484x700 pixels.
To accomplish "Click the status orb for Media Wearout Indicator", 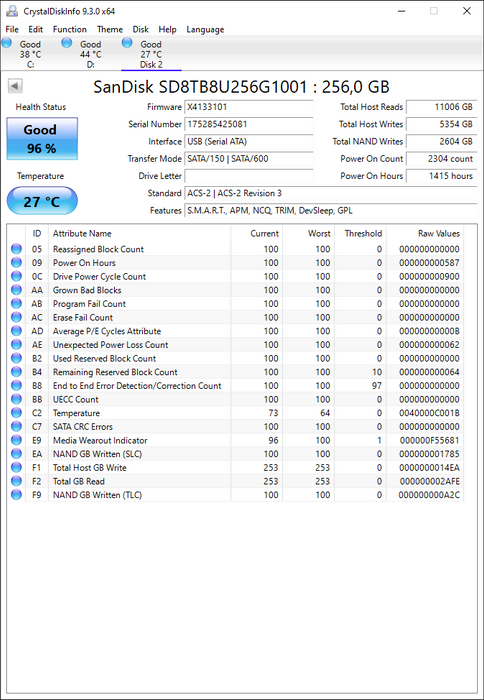I will 16,440.
